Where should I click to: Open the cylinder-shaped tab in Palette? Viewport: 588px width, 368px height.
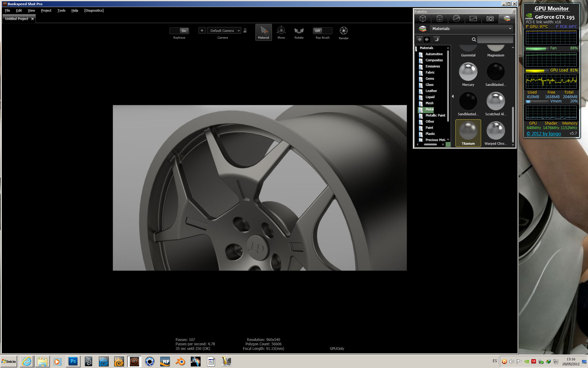(439, 18)
